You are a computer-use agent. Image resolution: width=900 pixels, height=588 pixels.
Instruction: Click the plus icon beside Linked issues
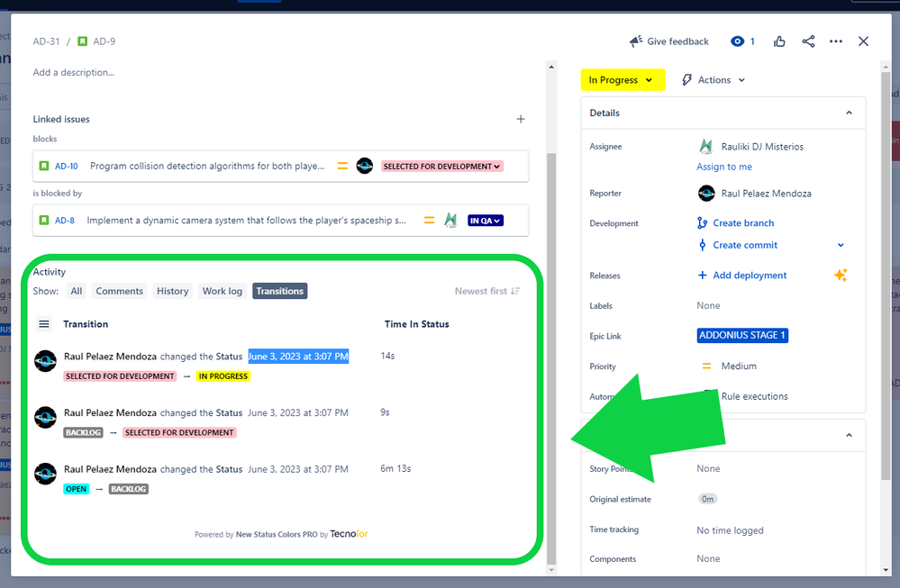[x=521, y=118]
